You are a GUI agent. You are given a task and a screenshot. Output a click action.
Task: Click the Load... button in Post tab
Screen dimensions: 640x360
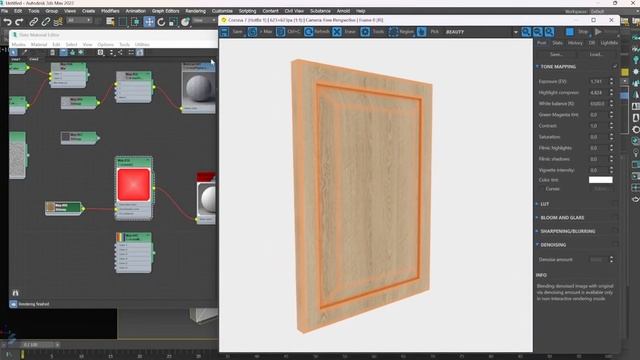coord(596,54)
